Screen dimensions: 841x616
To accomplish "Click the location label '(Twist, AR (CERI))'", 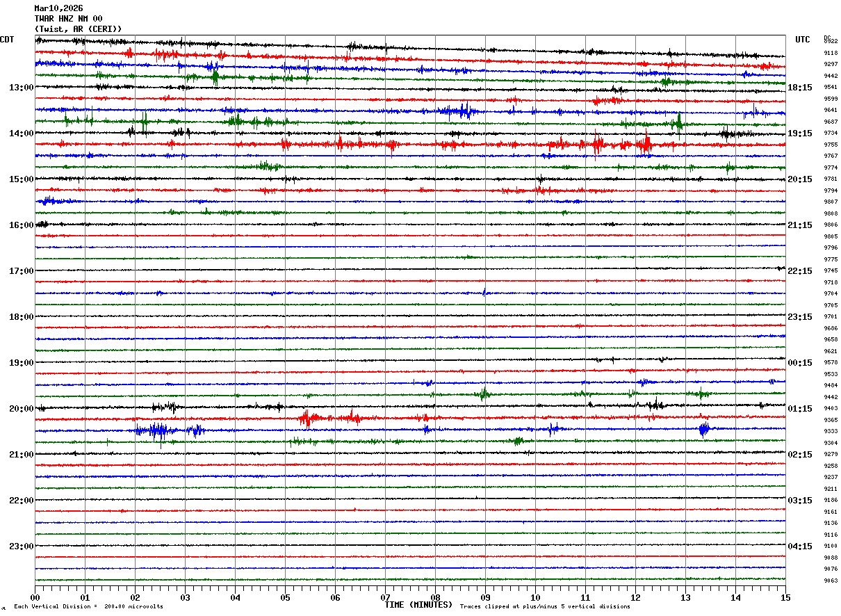I will point(78,29).
